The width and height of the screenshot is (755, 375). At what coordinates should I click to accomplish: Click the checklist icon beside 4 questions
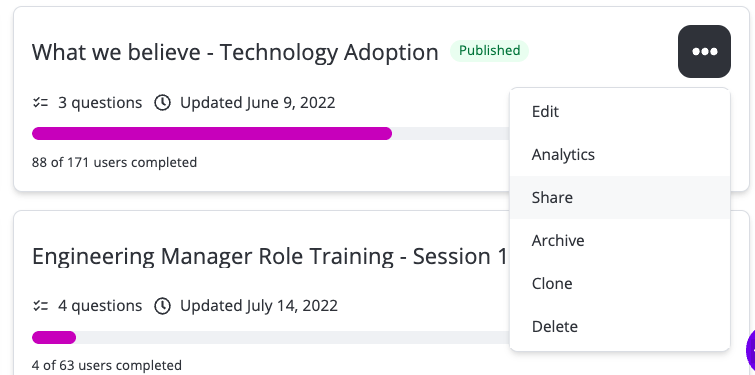pyautogui.click(x=40, y=306)
